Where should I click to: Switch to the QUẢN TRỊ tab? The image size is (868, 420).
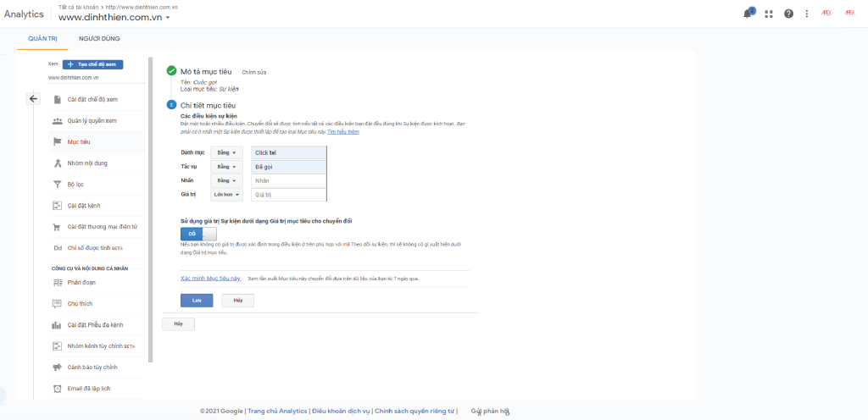(42, 39)
